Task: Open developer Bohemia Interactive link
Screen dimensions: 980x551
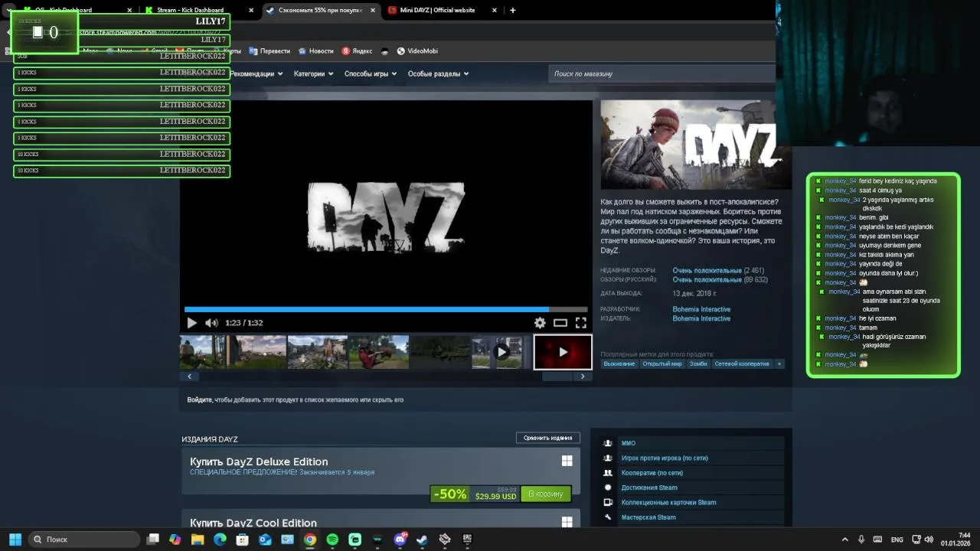Action: point(701,310)
